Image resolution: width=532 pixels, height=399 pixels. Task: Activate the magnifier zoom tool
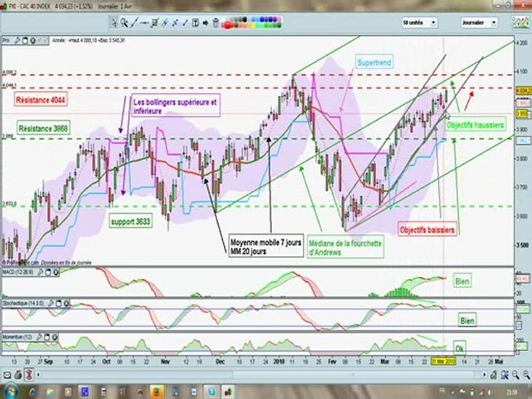(x=124, y=23)
